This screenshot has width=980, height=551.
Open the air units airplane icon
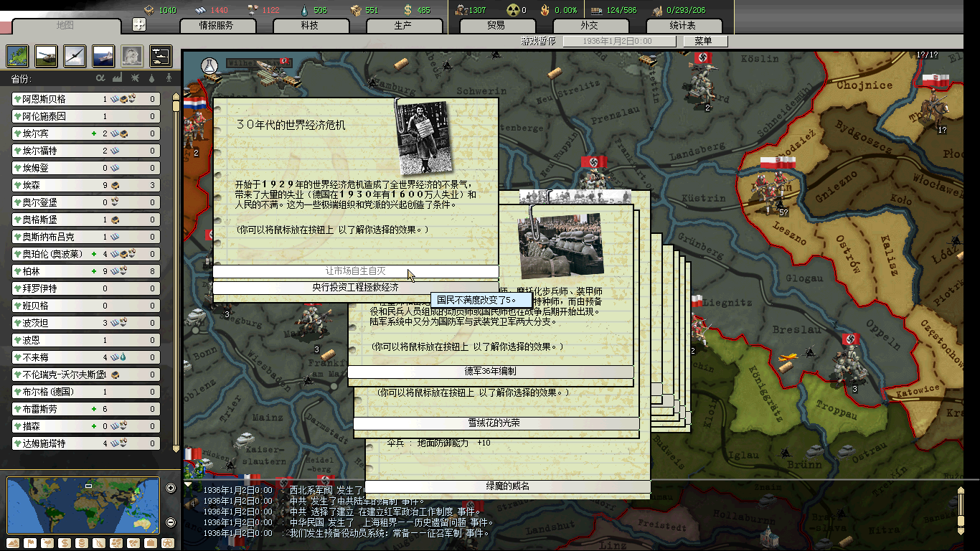pos(75,55)
